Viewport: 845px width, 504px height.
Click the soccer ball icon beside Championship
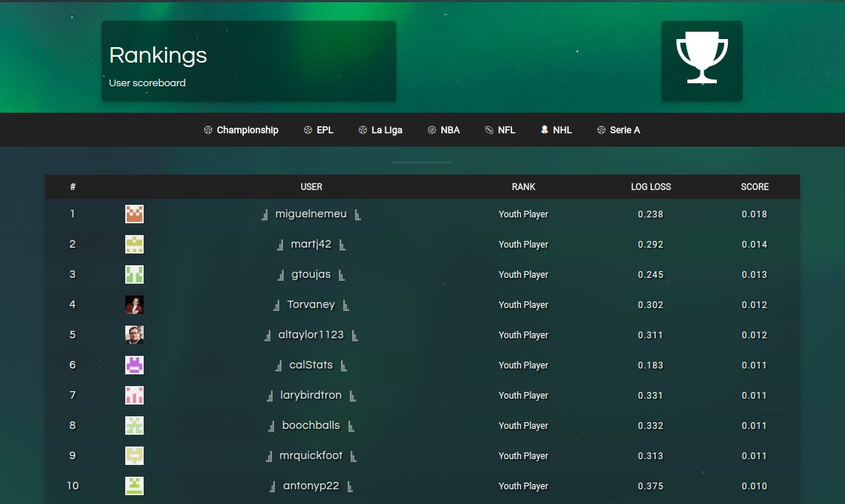208,130
